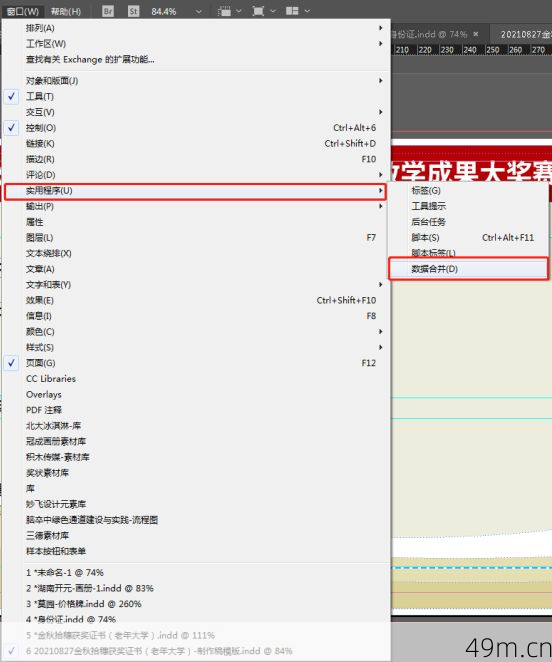
Task: Choose 标签(G) in the submenu
Action: click(468, 190)
